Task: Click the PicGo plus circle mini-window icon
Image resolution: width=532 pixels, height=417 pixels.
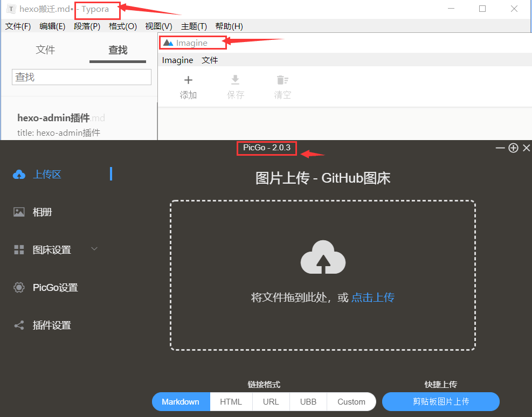Action: click(x=513, y=148)
